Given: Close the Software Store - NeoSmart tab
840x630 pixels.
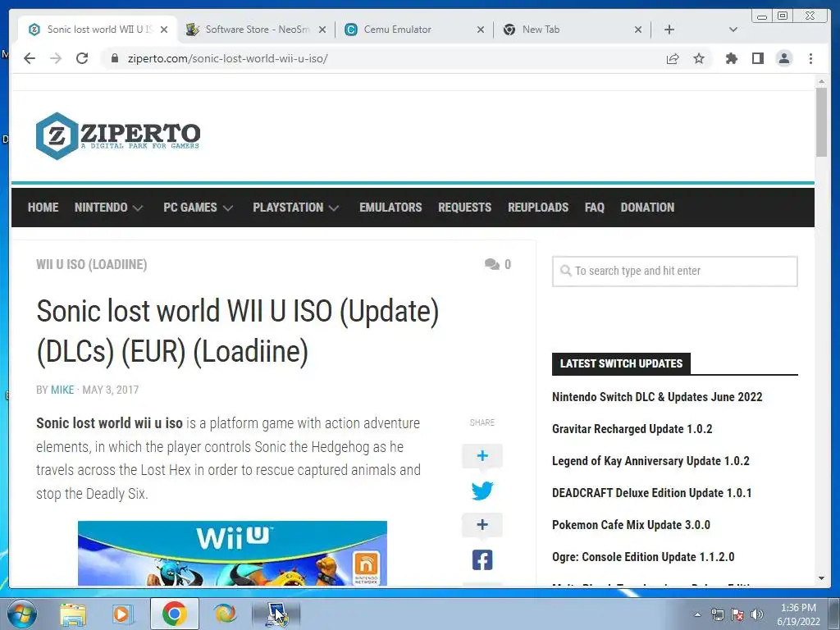Looking at the screenshot, I should (x=322, y=30).
